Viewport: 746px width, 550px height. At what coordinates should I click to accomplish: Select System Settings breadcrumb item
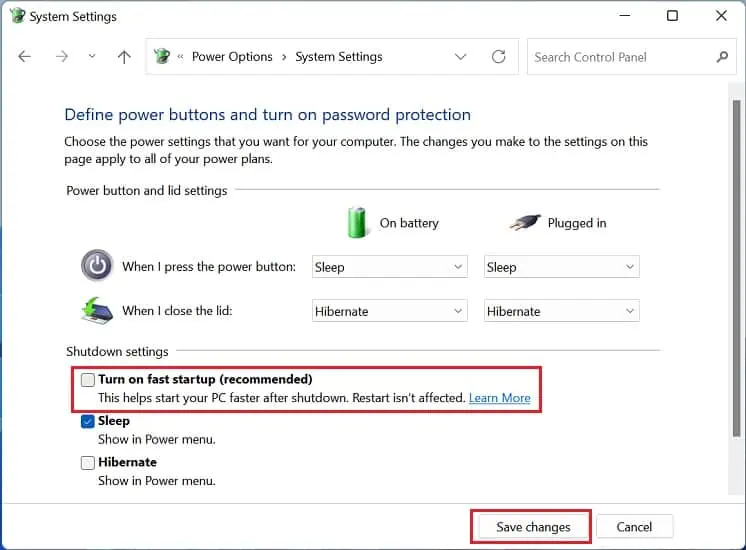tap(339, 57)
